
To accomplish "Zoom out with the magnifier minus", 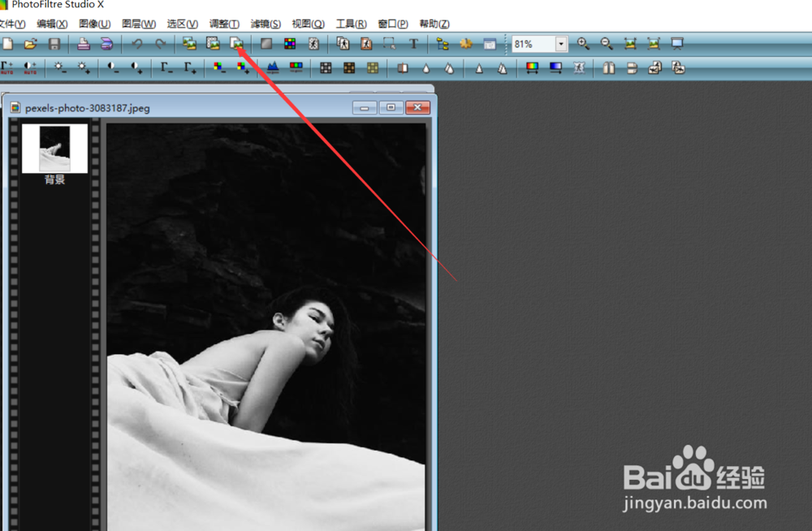I will (x=607, y=44).
